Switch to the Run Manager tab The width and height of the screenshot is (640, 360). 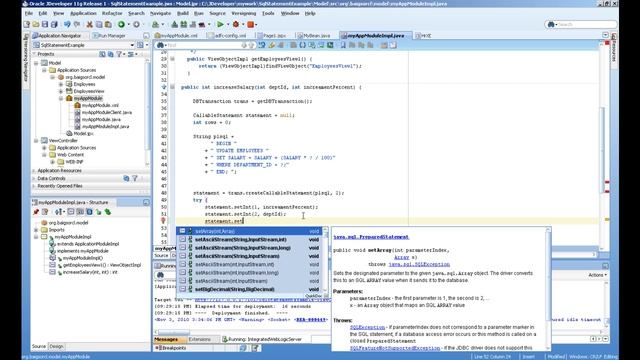(109, 36)
